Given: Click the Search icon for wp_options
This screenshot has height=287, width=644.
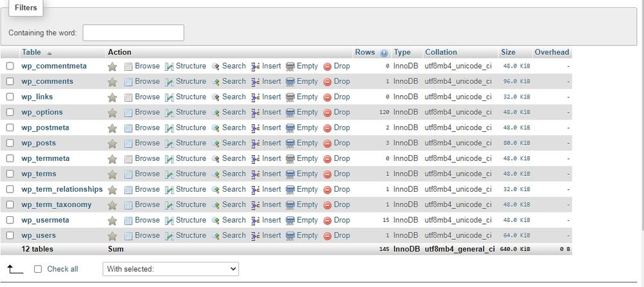Looking at the screenshot, I should point(216,113).
